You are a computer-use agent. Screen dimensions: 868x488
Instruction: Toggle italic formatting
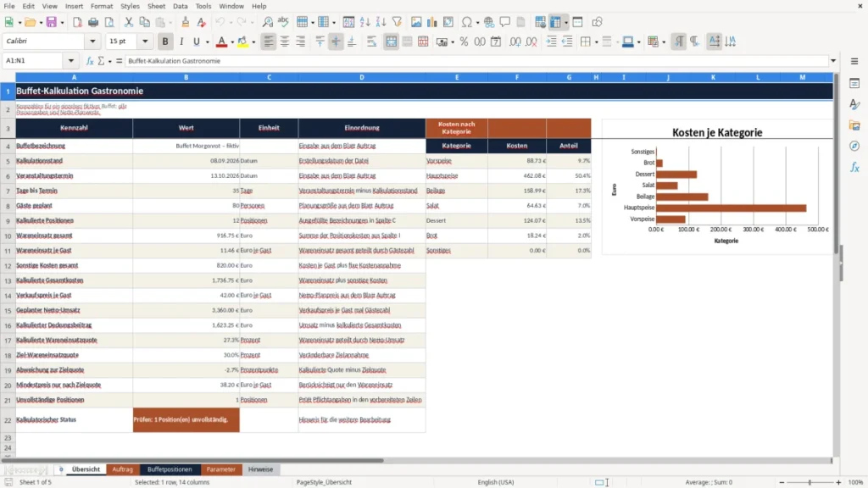tap(181, 42)
